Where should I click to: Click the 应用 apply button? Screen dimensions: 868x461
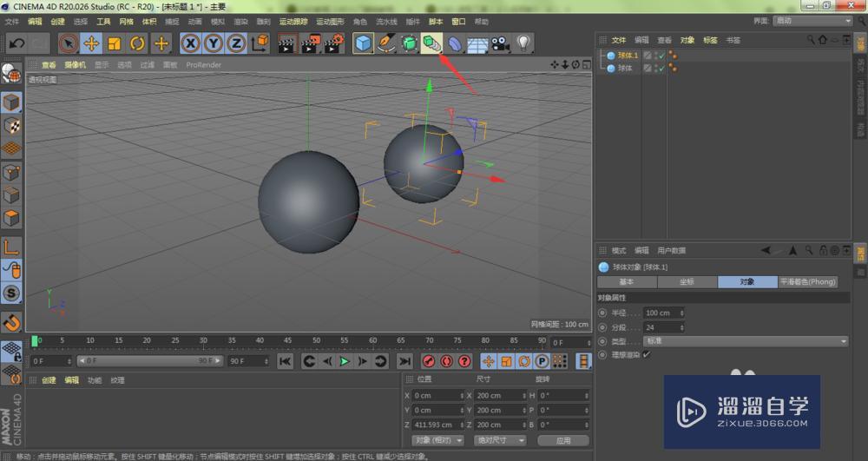click(x=563, y=440)
